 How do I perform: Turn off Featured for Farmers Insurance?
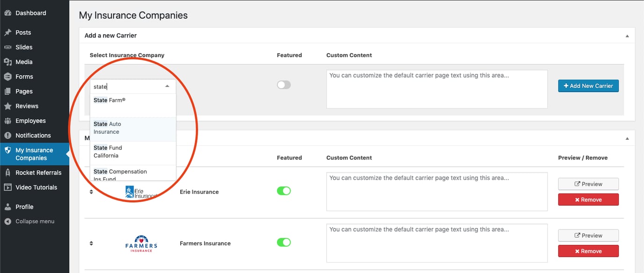coord(284,242)
